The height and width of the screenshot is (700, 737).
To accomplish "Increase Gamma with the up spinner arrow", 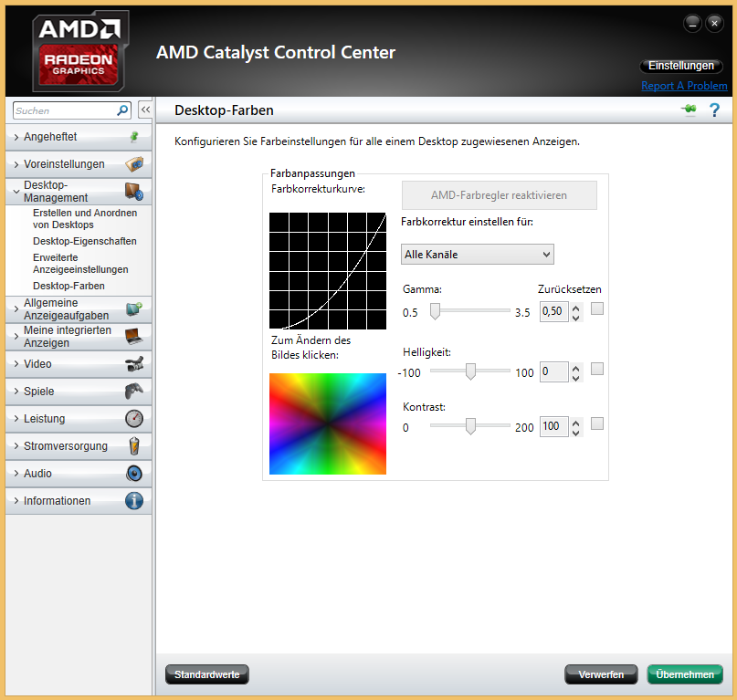I will (575, 308).
